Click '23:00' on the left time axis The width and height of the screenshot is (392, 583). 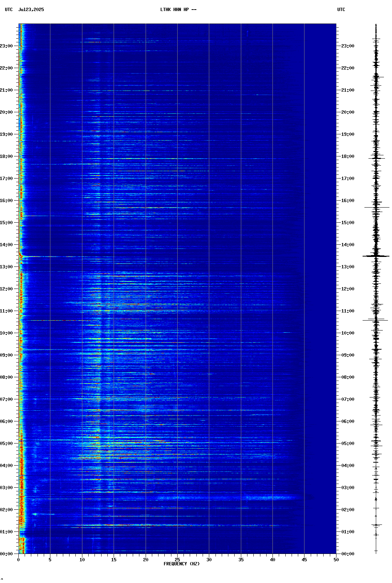[x=6, y=46]
